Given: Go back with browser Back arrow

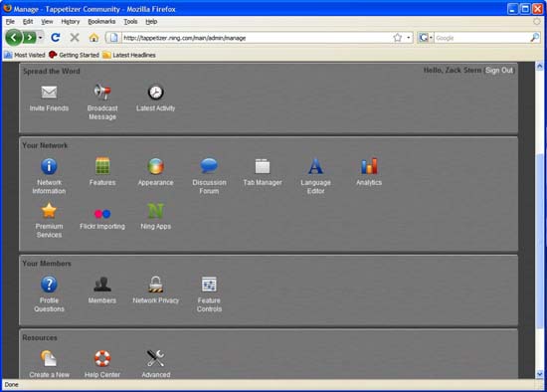Looking at the screenshot, I should [x=14, y=38].
